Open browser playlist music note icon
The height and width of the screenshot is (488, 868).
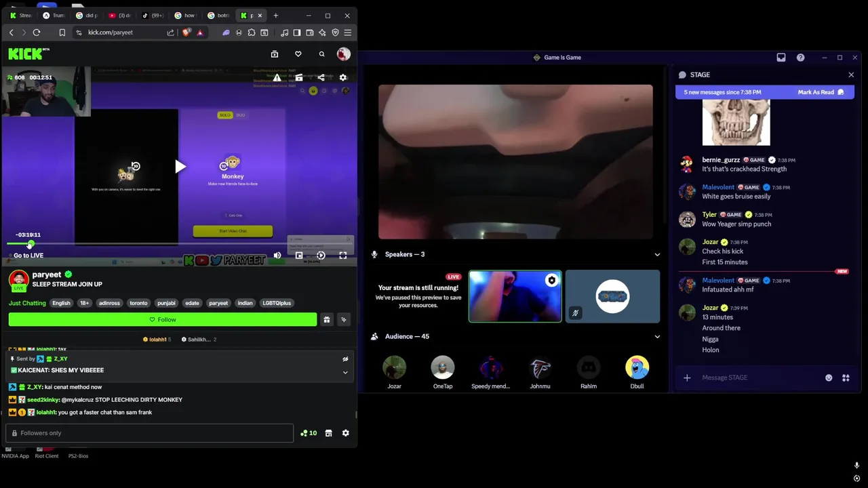coord(285,33)
